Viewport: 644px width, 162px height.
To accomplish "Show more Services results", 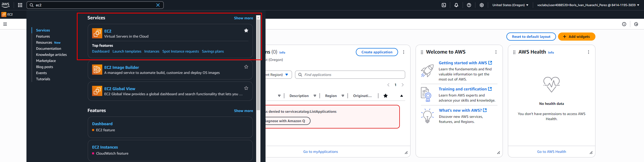I will pyautogui.click(x=243, y=18).
